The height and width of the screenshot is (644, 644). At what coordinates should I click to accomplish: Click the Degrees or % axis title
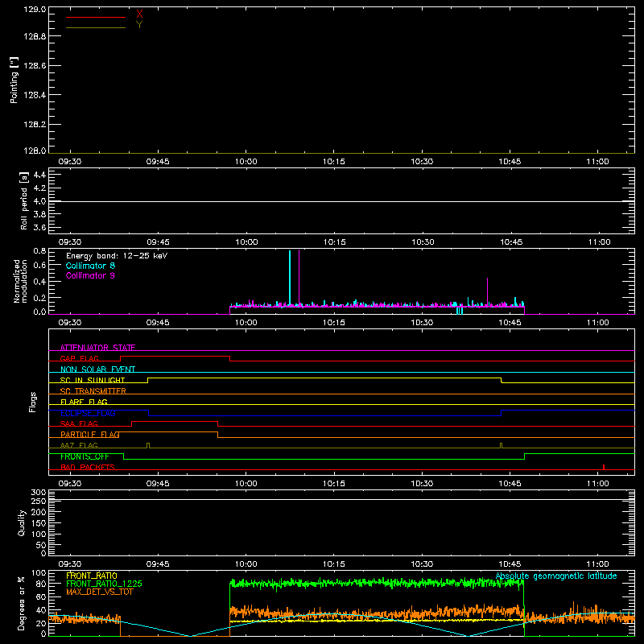coord(22,603)
